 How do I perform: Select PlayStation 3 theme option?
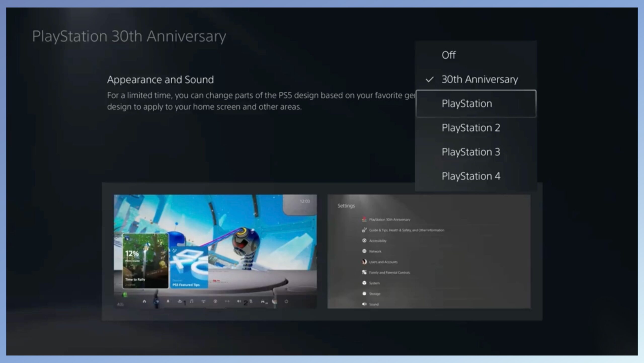coord(471,151)
